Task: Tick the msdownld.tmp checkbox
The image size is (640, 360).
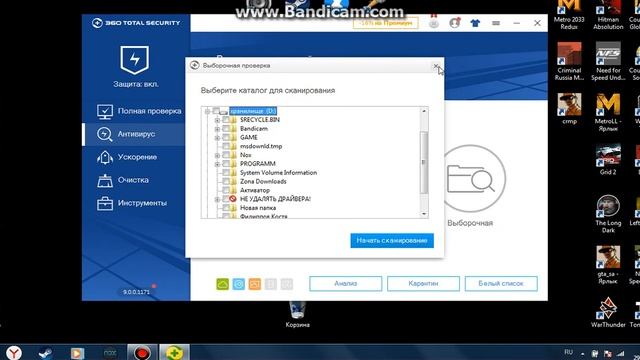Action: click(226, 146)
